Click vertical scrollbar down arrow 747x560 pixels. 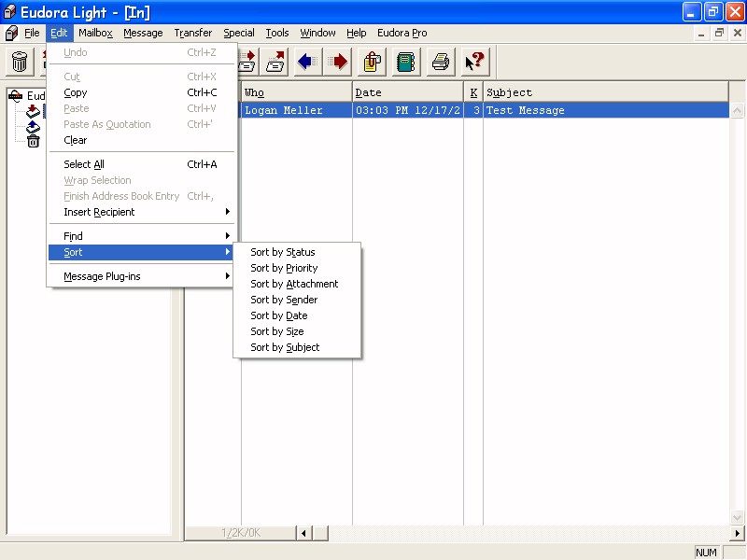coord(737,517)
